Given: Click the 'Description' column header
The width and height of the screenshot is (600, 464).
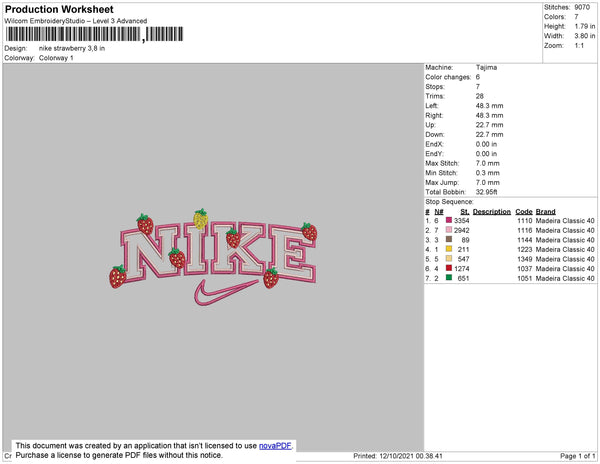Looking at the screenshot, I should pyautogui.click(x=492, y=212).
